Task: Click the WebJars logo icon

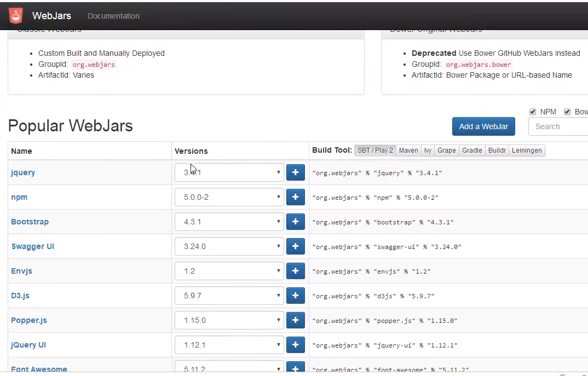Action: pyautogui.click(x=16, y=16)
